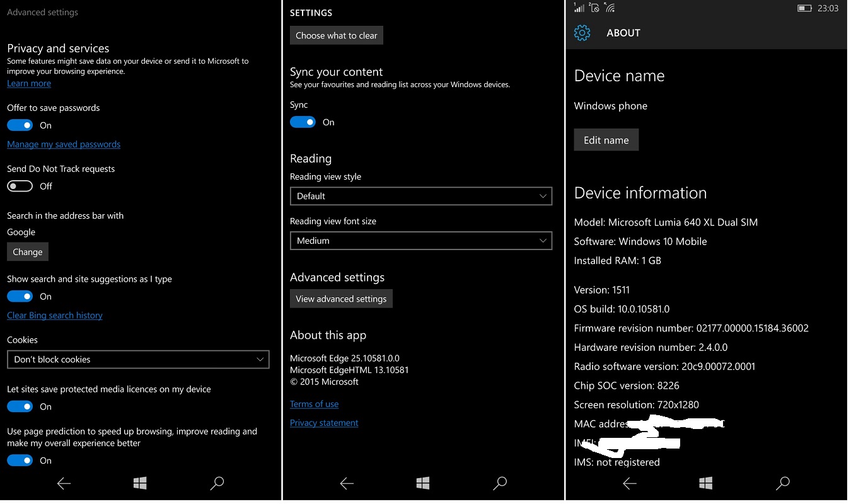The width and height of the screenshot is (851, 504).
Task: Tap SIM 1 signal bars icon
Action: [579, 8]
